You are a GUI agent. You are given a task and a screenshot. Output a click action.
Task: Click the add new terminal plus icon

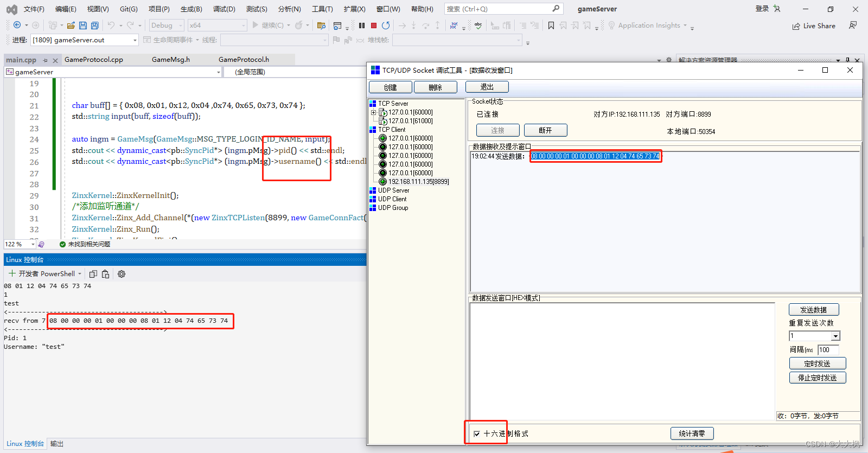(12, 273)
